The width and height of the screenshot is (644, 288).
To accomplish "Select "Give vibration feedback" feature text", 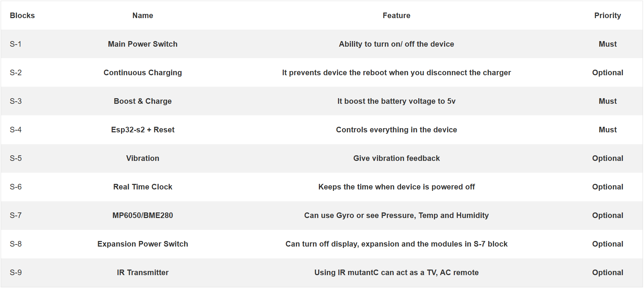I will [x=396, y=158].
